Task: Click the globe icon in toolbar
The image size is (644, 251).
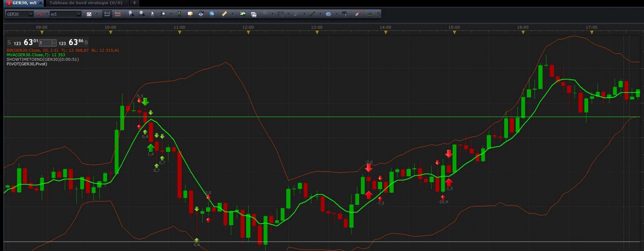Action: [212, 14]
